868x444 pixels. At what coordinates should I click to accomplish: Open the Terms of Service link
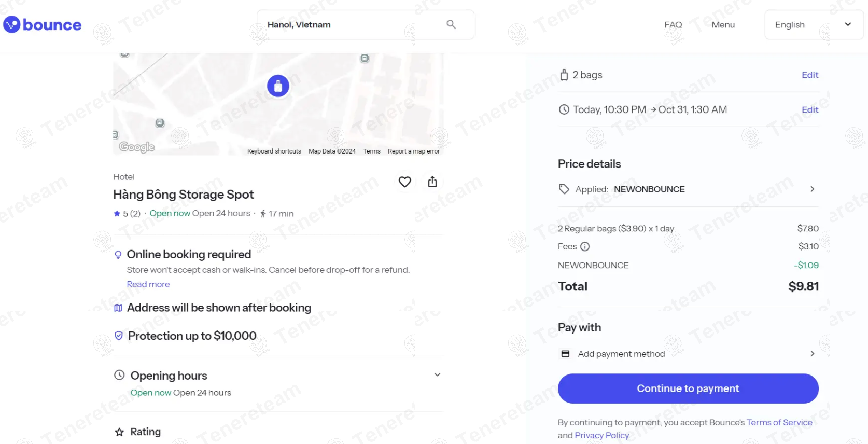tap(779, 422)
